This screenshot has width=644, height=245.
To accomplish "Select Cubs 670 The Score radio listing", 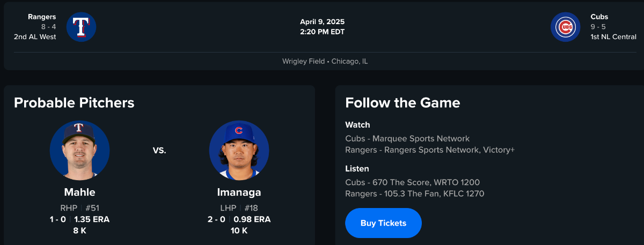I will click(x=412, y=182).
